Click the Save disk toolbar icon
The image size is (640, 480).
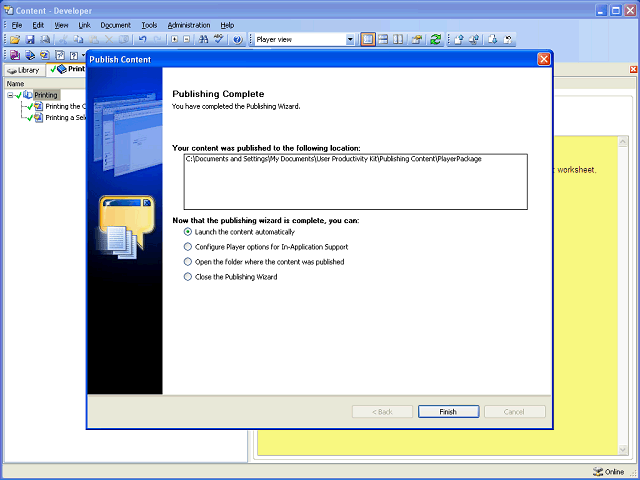click(30, 40)
